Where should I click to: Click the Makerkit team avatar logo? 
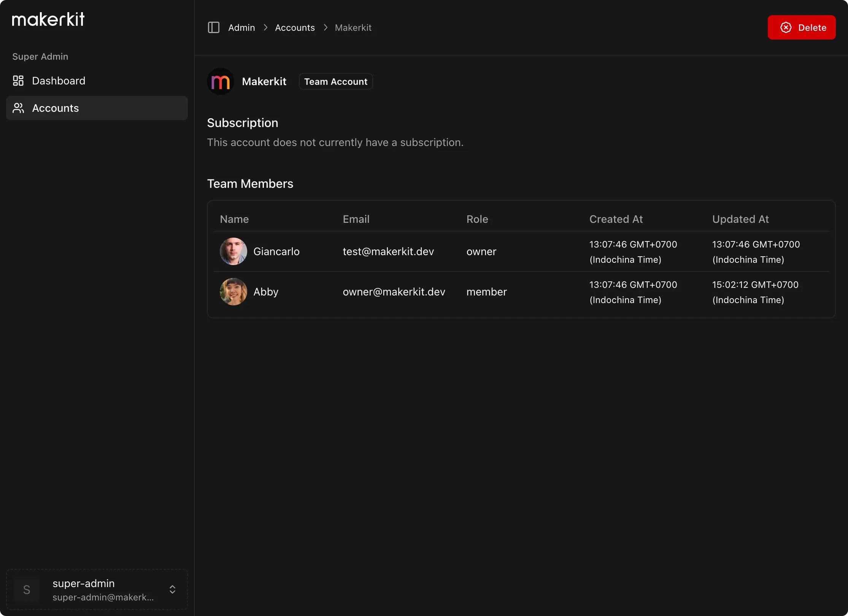(x=220, y=81)
